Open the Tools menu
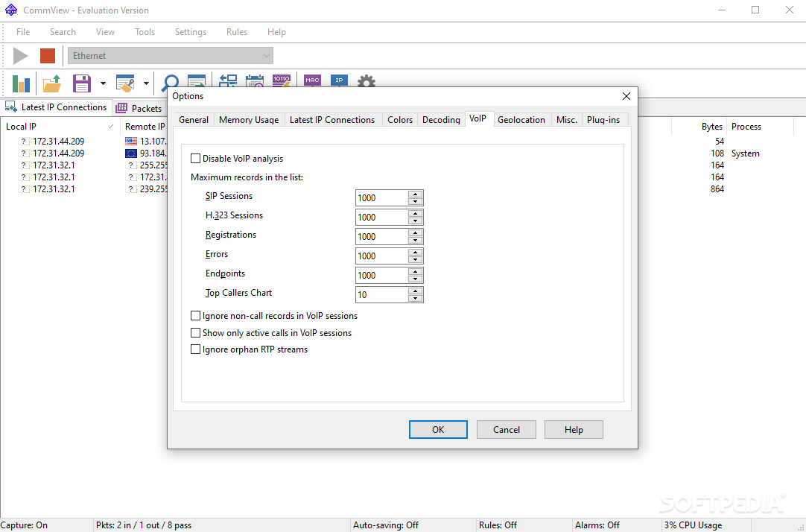The image size is (806, 532). (145, 32)
